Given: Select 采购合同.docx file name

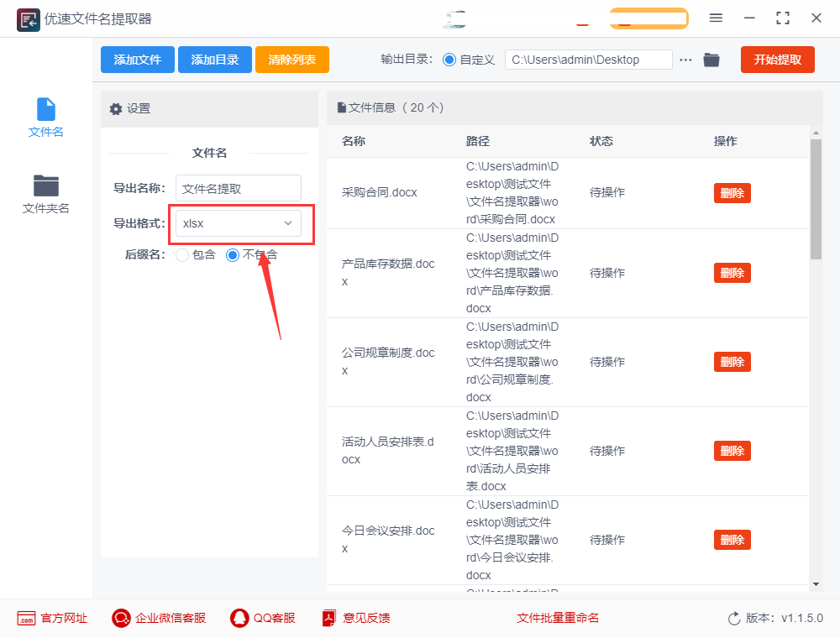Looking at the screenshot, I should click(380, 193).
